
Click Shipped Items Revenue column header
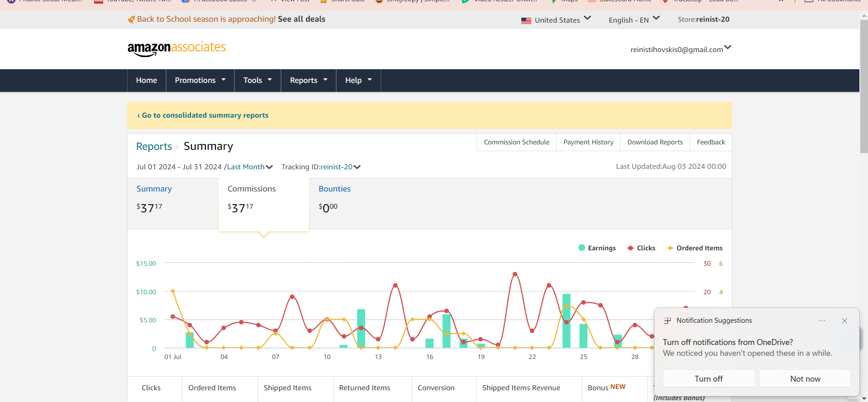521,388
